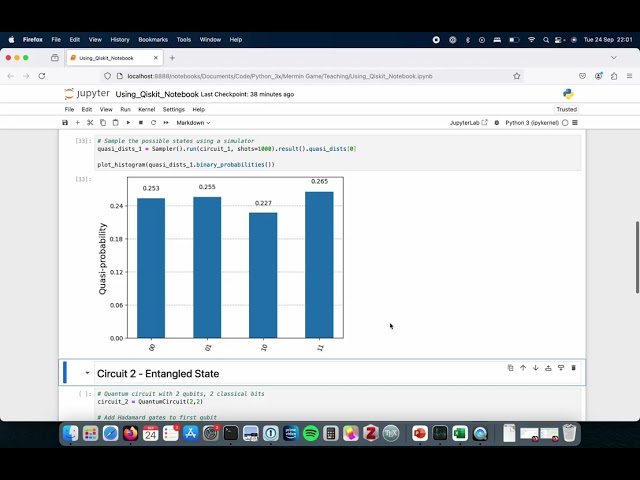Viewport: 640px width, 480px height.
Task: Click into the circuit_2 code cell
Action: point(337,404)
